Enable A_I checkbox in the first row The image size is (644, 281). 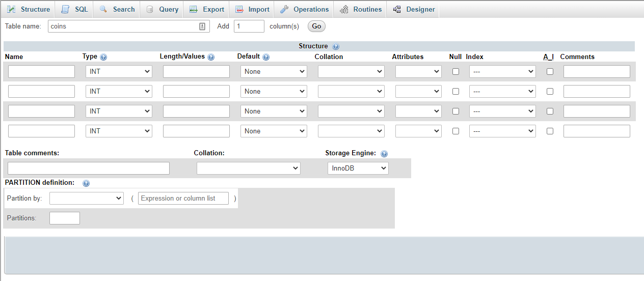pyautogui.click(x=550, y=72)
